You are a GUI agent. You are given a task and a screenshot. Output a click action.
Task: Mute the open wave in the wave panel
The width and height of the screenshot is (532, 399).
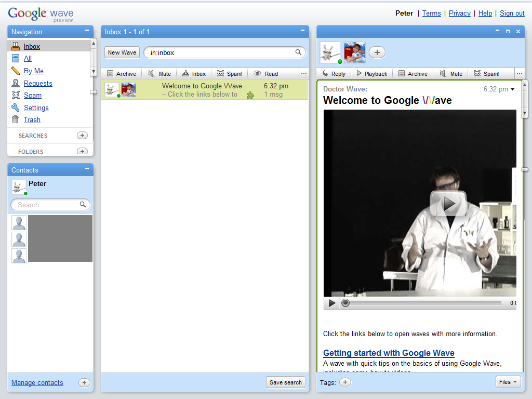451,74
